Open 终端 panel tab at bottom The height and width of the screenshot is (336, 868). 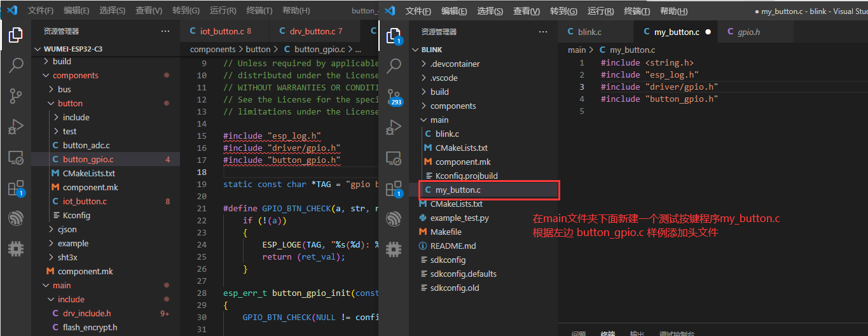[608, 333]
